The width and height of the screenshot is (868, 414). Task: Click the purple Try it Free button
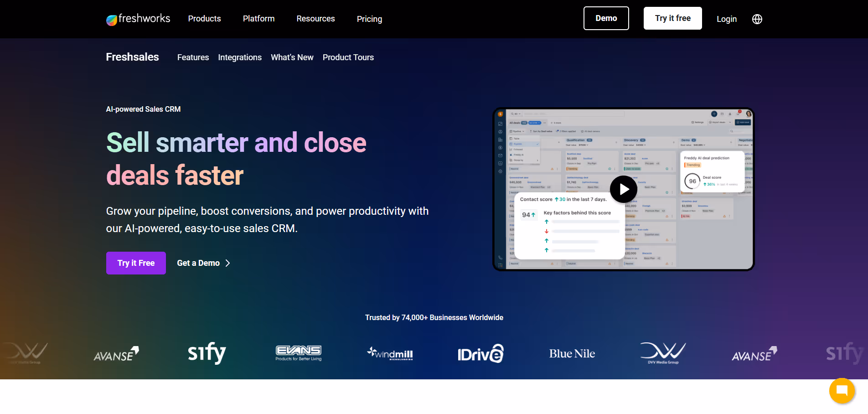pos(136,263)
